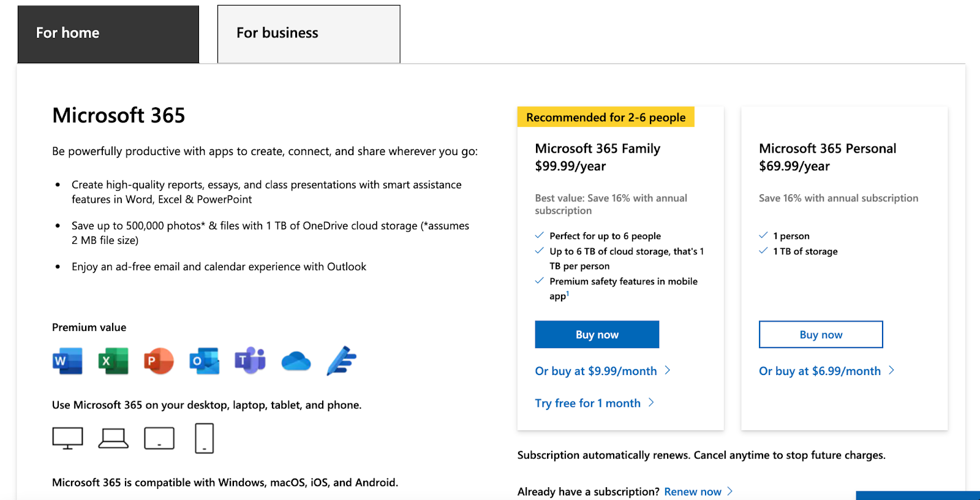Viewport: 980px width, 500px height.
Task: Click the Microsoft Editor pen icon
Action: click(x=341, y=360)
